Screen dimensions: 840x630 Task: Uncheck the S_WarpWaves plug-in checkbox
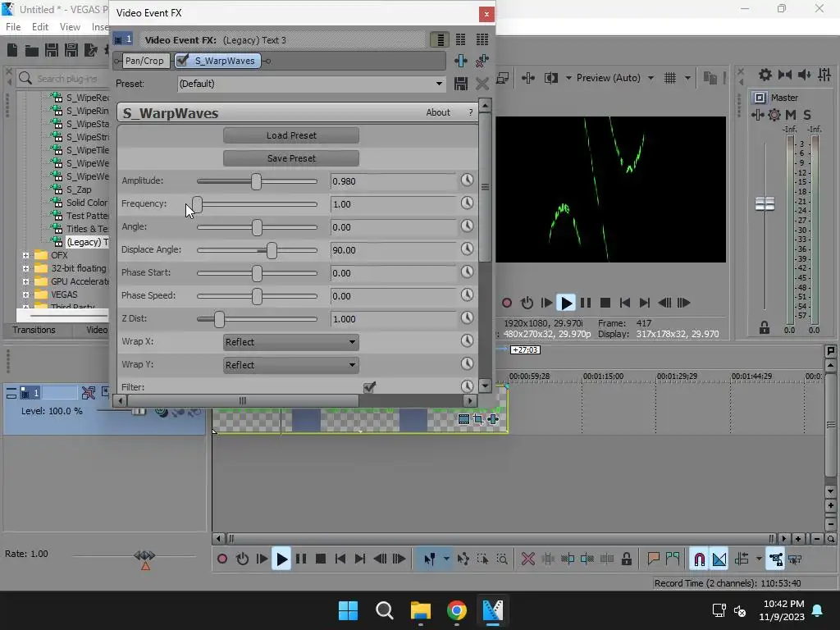point(183,60)
